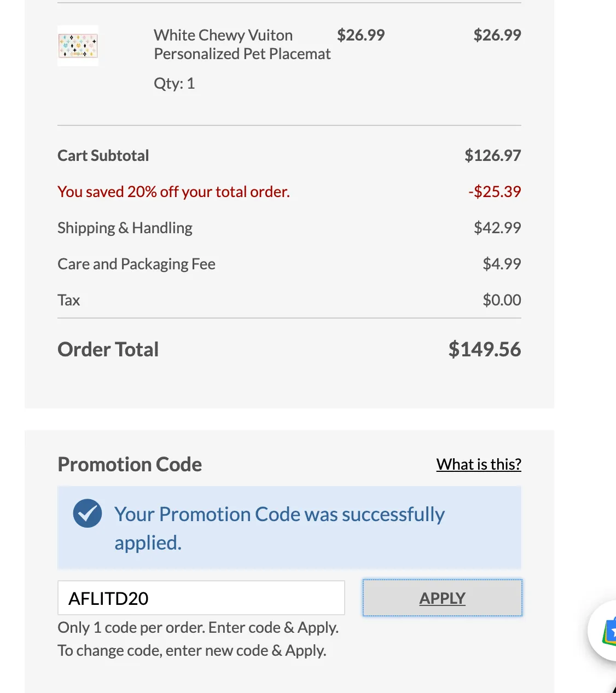Click the White Chewy Vuiton placemat product image
Image resolution: width=616 pixels, height=693 pixels.
pos(78,46)
